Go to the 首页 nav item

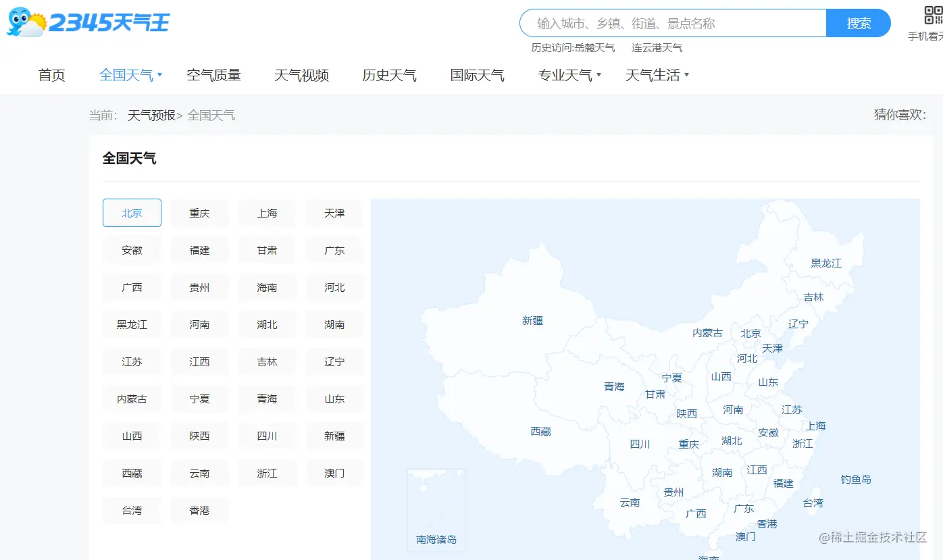coord(52,75)
